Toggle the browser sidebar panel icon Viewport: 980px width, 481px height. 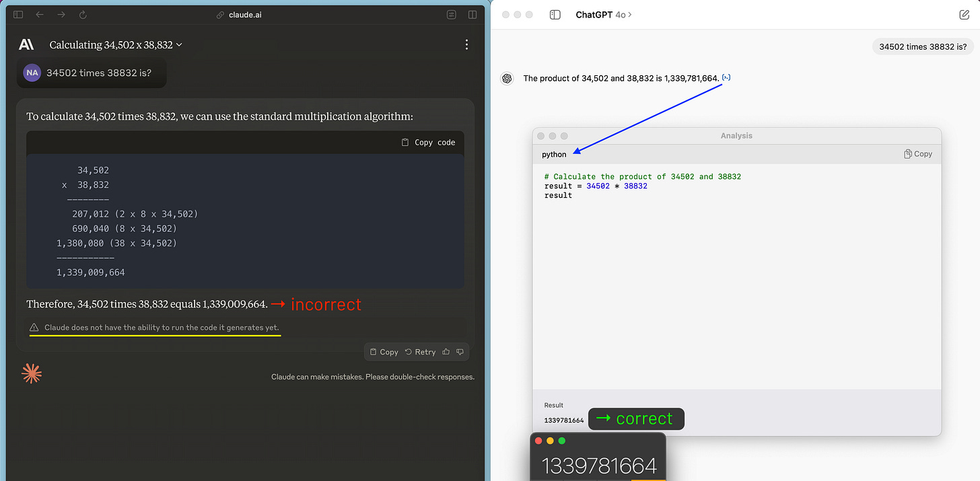18,15
